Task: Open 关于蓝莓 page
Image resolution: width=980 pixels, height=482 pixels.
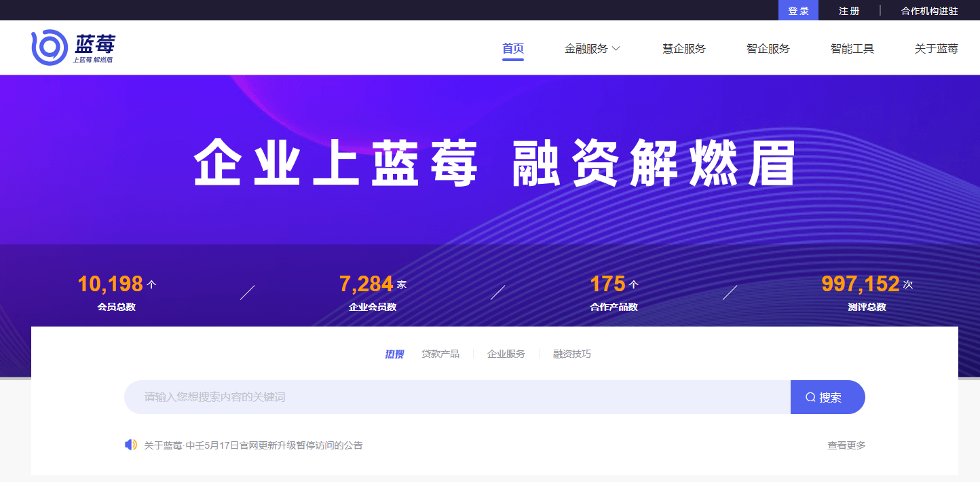Action: point(937,49)
